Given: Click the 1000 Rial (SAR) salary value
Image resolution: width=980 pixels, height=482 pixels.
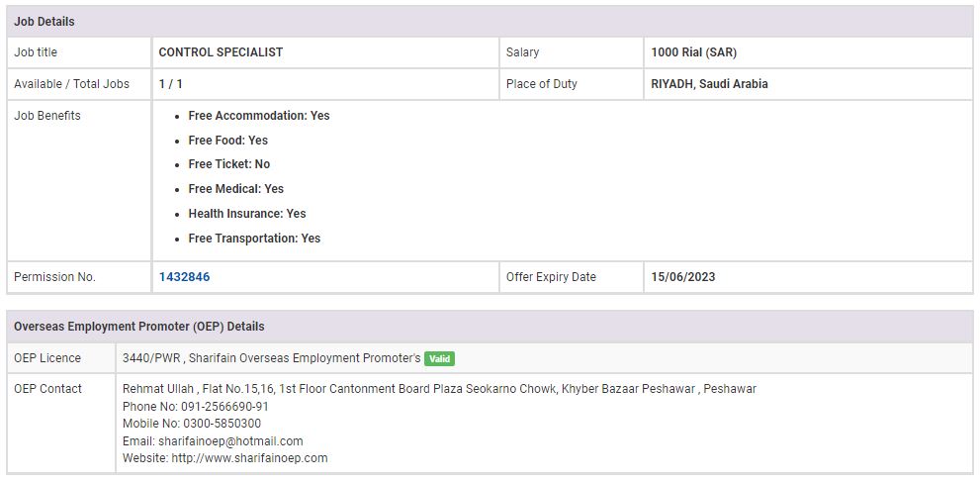Looking at the screenshot, I should click(693, 52).
